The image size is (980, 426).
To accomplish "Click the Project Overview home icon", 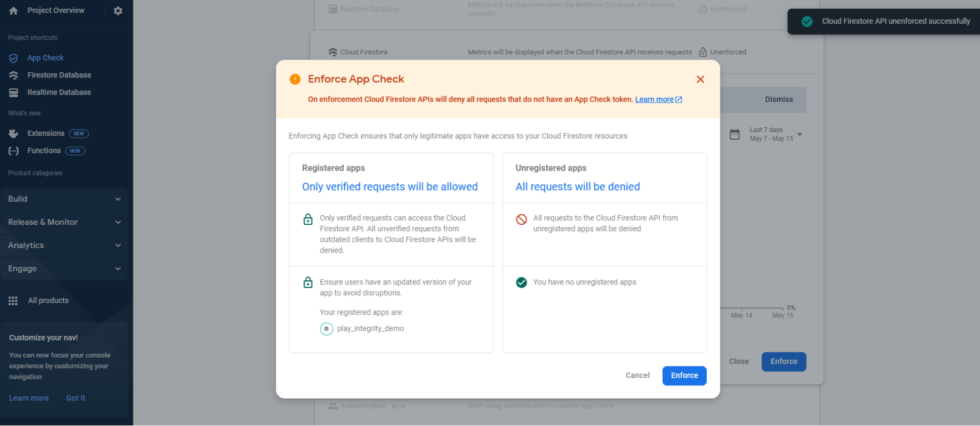I will [x=14, y=10].
